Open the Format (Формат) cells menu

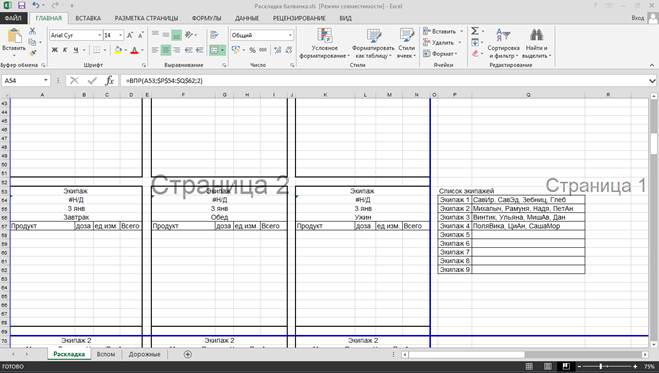coord(440,54)
